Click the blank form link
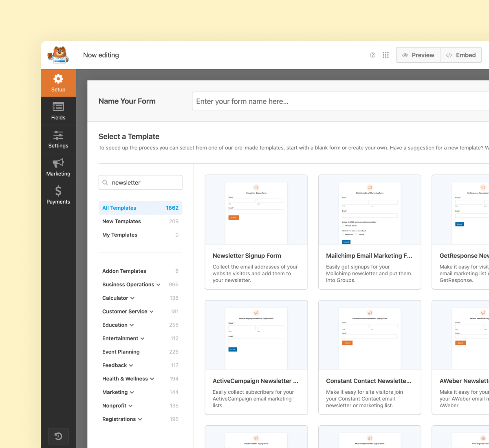Image resolution: width=489 pixels, height=448 pixels. (x=327, y=147)
